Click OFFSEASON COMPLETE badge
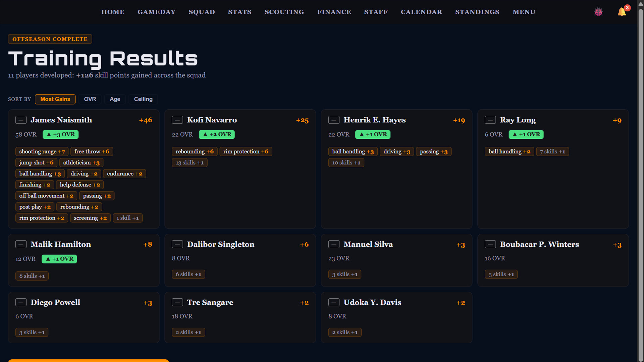Screen dimensions: 644x362 coord(50,39)
